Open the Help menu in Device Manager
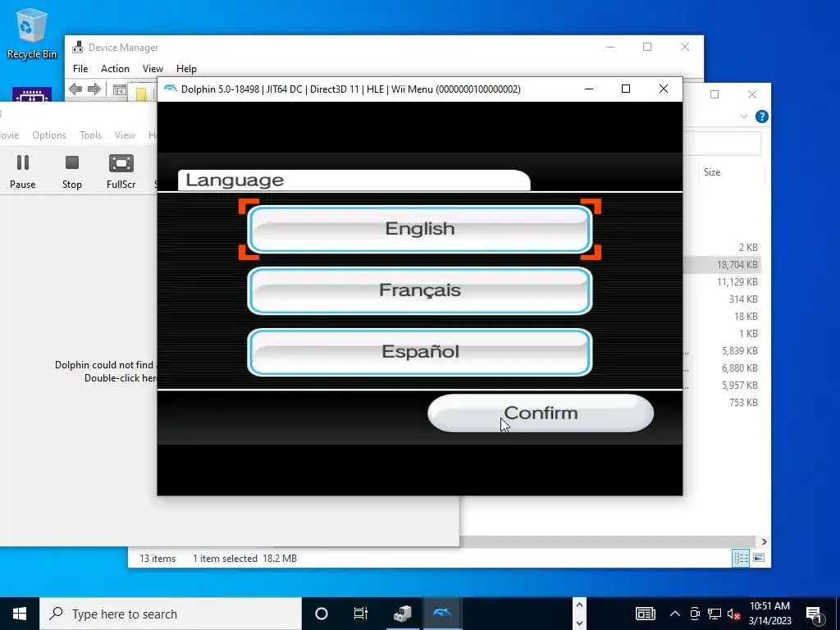Image resolution: width=840 pixels, height=630 pixels. pyautogui.click(x=186, y=69)
